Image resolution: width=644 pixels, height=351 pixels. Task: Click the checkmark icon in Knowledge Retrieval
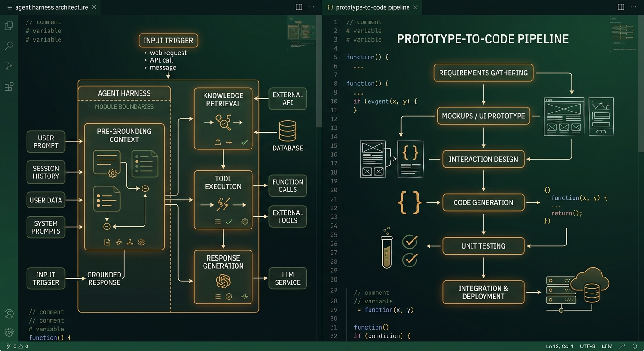(x=245, y=142)
